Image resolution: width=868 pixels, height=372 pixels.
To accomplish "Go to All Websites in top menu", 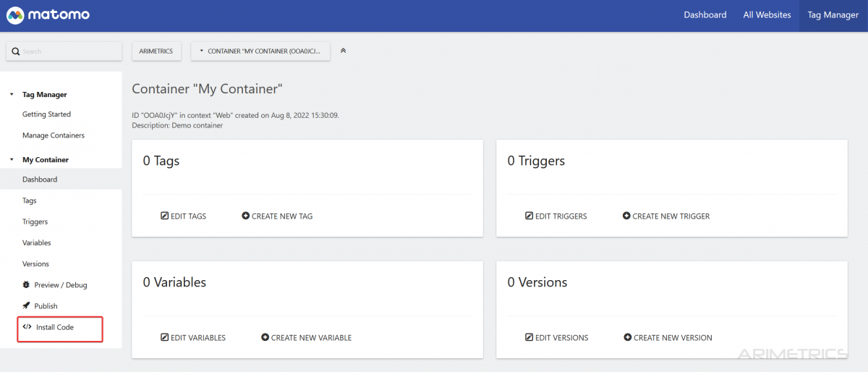I will 767,15.
